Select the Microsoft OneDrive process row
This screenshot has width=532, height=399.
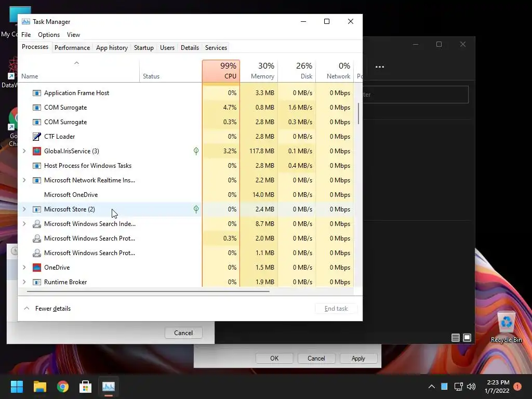point(185,195)
